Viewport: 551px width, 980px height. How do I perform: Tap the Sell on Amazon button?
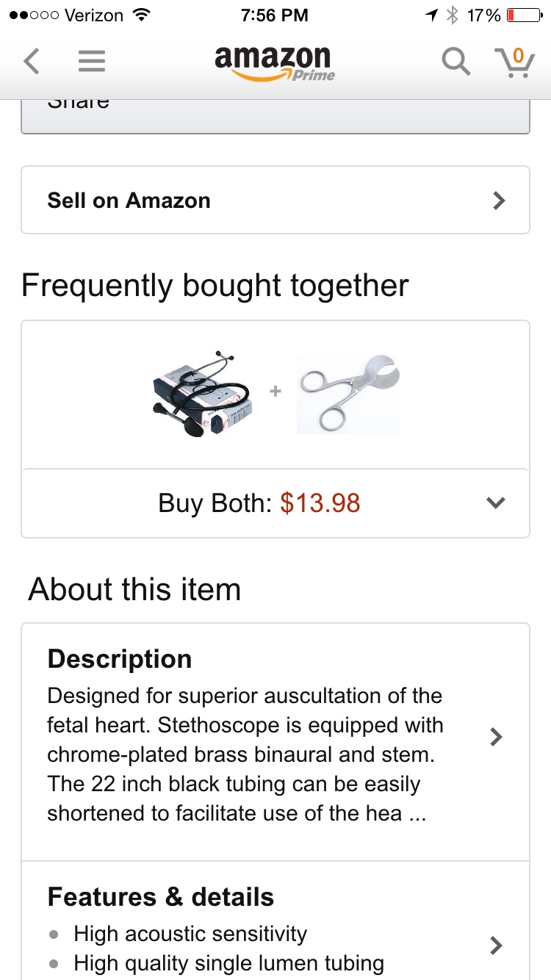point(275,201)
